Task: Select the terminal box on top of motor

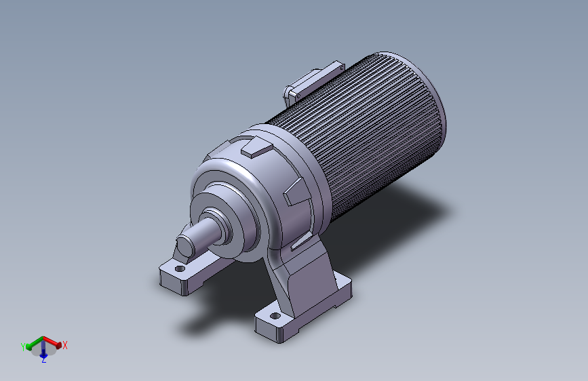Action: tap(313, 84)
